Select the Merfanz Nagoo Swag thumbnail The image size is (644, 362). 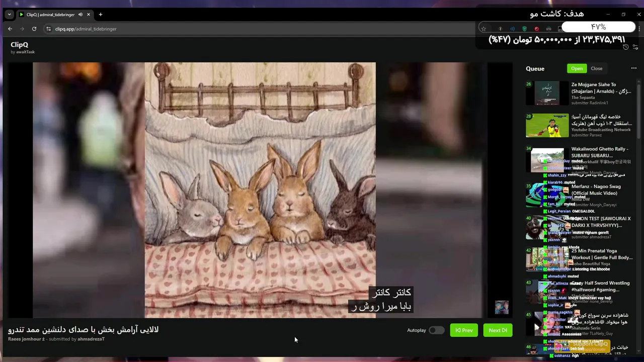(x=547, y=195)
